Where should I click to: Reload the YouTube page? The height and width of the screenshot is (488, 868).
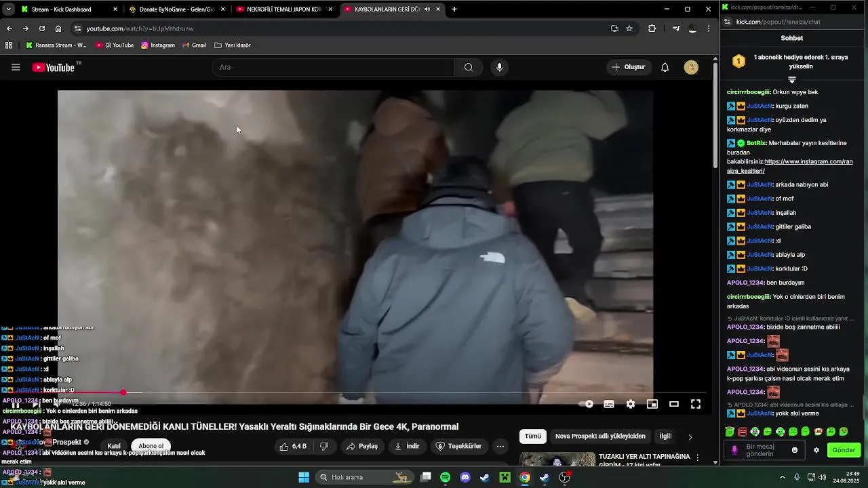(42, 28)
